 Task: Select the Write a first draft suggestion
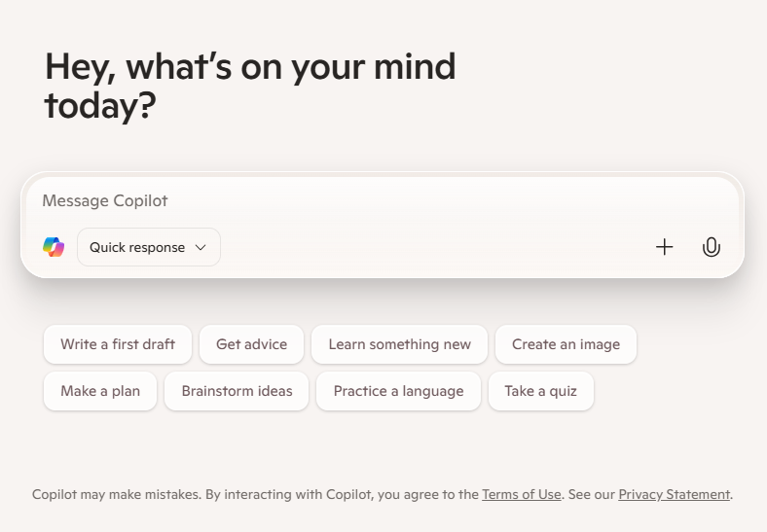coord(118,344)
